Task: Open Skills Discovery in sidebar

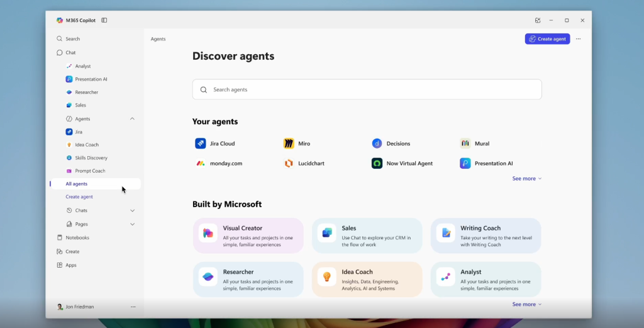Action: [x=87, y=158]
